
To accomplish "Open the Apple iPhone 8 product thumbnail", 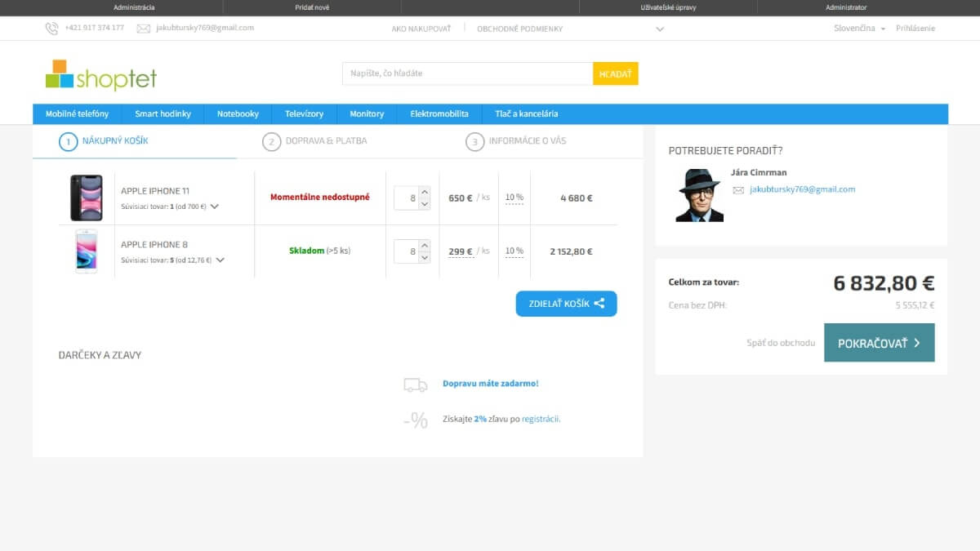I will coord(87,251).
